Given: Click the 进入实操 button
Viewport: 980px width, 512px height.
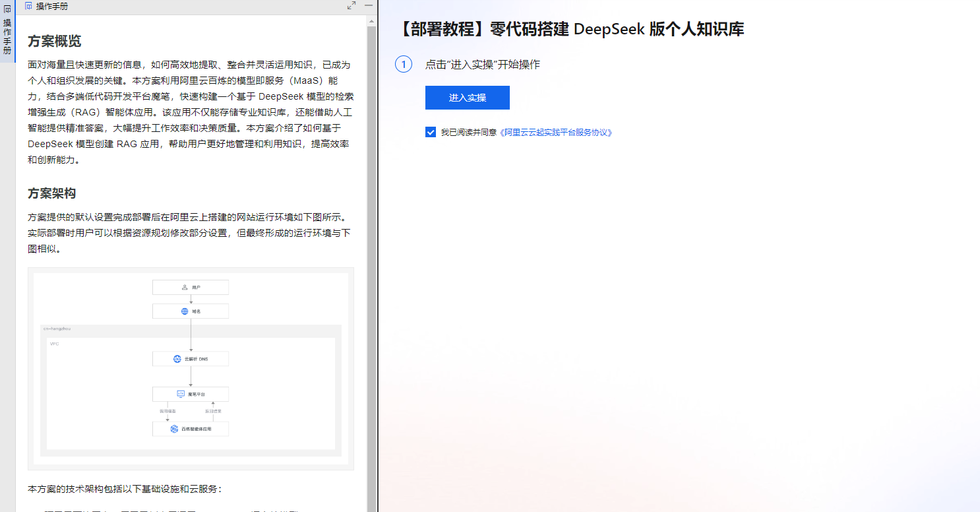Looking at the screenshot, I should click(468, 98).
